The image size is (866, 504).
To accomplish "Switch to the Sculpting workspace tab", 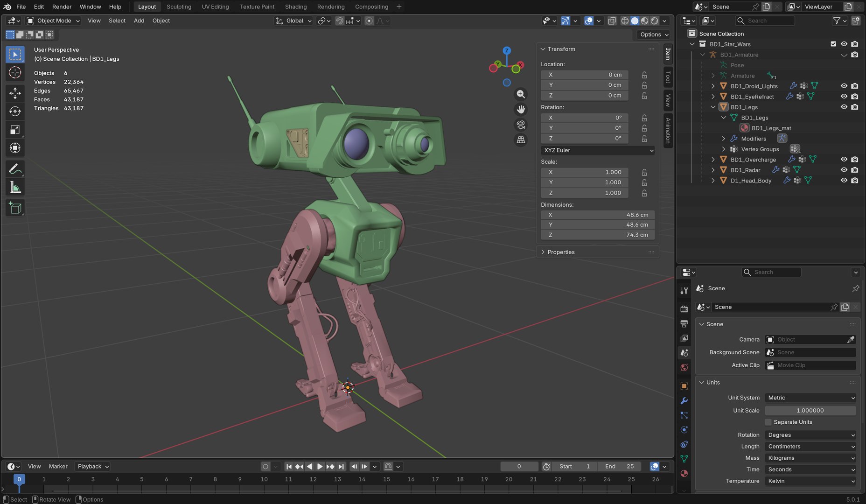I will pyautogui.click(x=179, y=7).
